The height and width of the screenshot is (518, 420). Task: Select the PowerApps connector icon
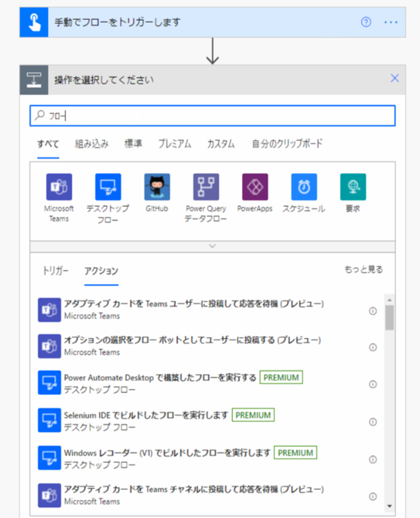coord(255,187)
